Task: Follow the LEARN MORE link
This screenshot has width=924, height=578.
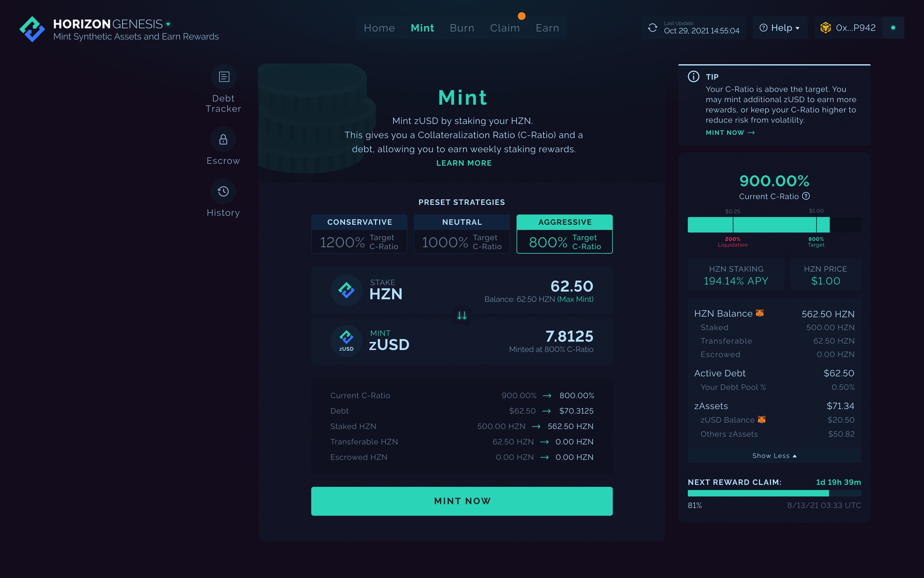Action: click(x=464, y=163)
